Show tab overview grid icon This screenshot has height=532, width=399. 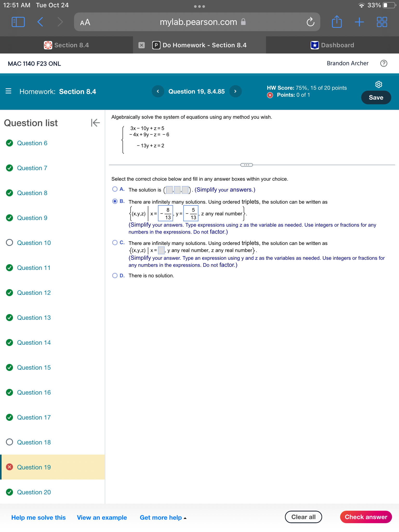click(x=382, y=22)
